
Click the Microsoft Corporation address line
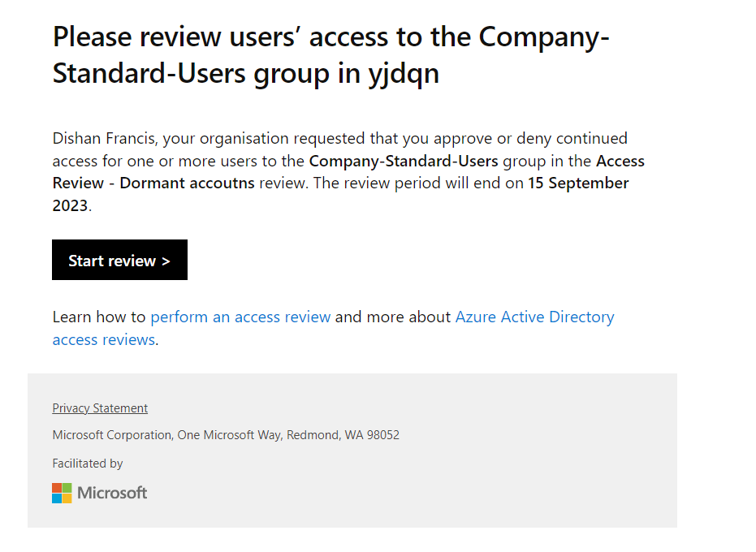click(226, 435)
